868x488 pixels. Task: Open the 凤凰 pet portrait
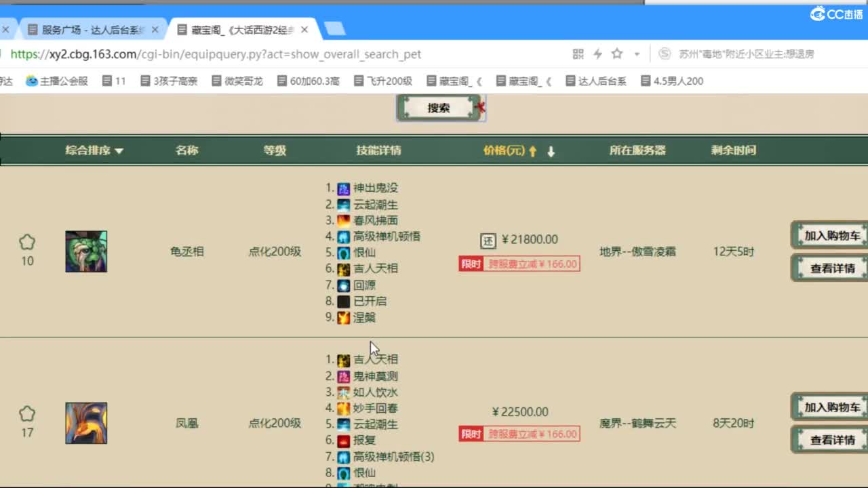pyautogui.click(x=86, y=424)
